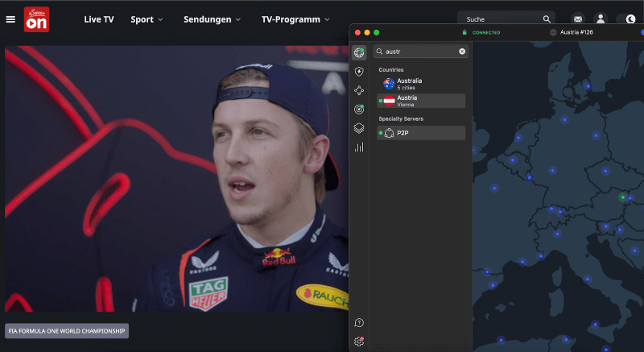Screen dimensions: 644x352
Task: Open the stacked layers icon in VPN sidebar
Action: point(359,128)
